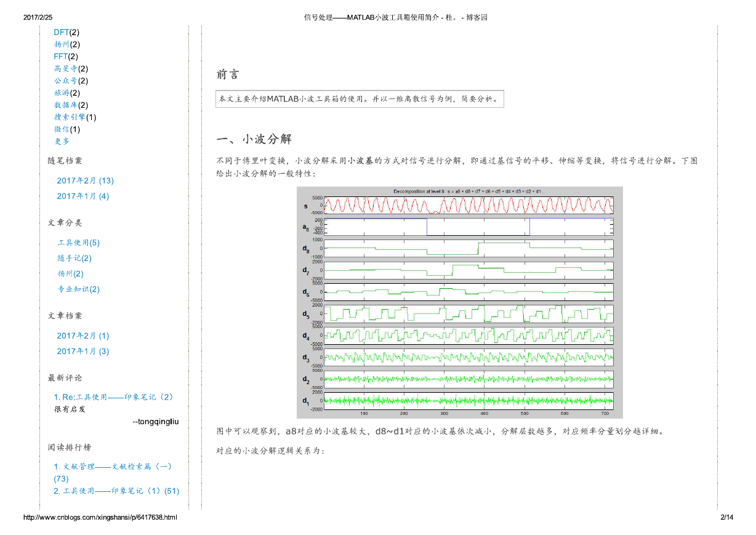The height and width of the screenshot is (535, 756).
Task: Open the 搜索引擎 tag link
Action: (70, 117)
